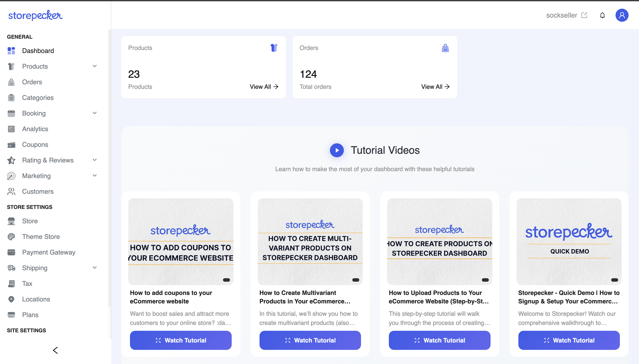Image resolution: width=639 pixels, height=364 pixels.
Task: Open the notifications bell icon
Action: [602, 15]
